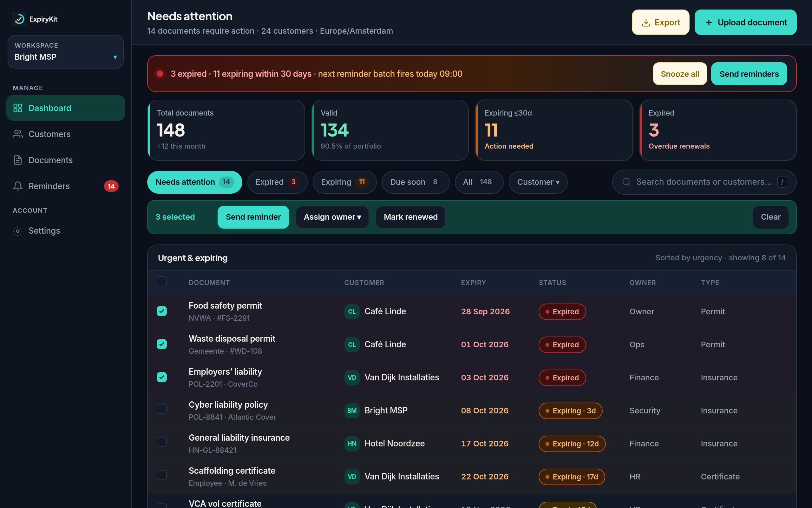Select the Needs attention 14 tab
Screen dimensions: 812x508
[195, 182]
